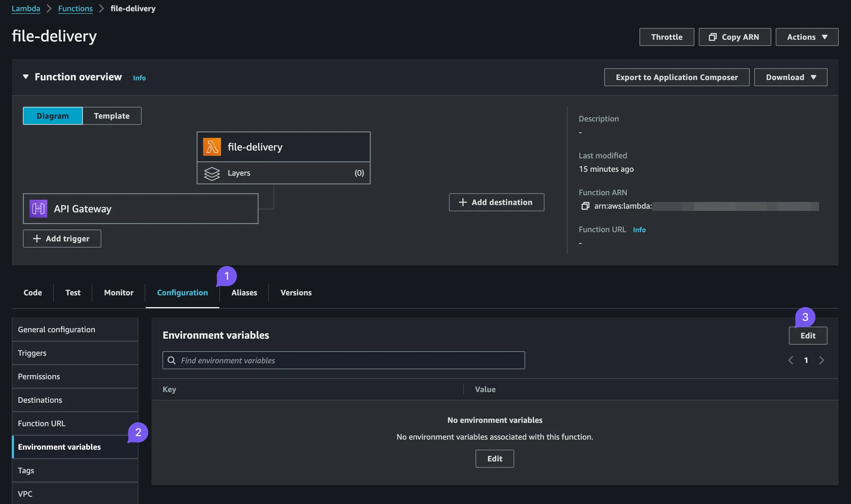Select VPC in the sidebar
The height and width of the screenshot is (504, 851).
pos(75,494)
